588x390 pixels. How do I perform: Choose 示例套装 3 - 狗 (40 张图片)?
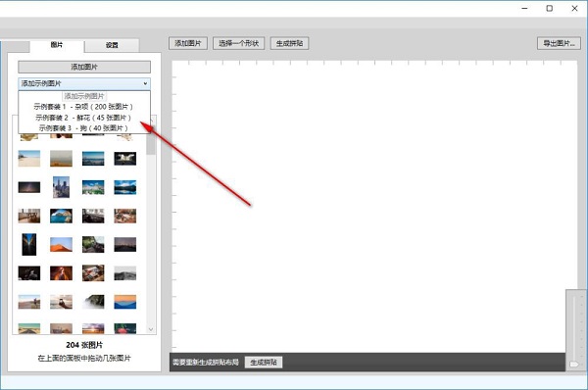84,128
